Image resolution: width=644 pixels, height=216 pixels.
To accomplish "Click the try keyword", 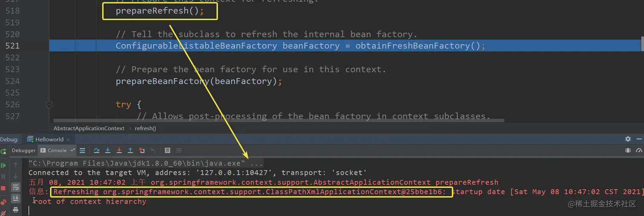I will [x=124, y=105].
